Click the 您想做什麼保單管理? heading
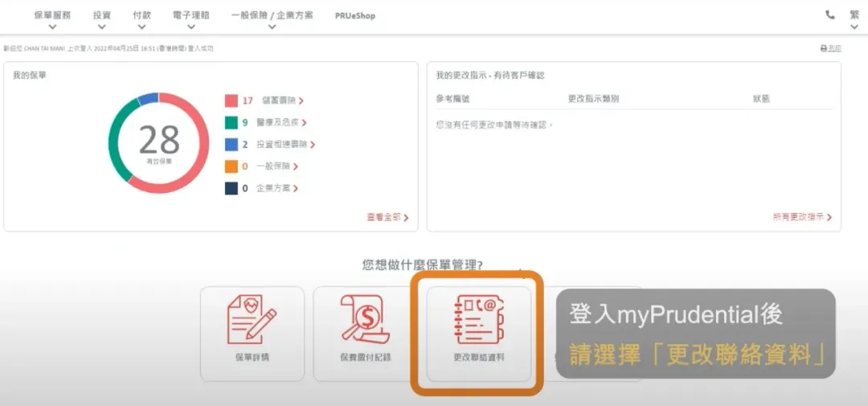Image resolution: width=868 pixels, height=406 pixels. (422, 265)
